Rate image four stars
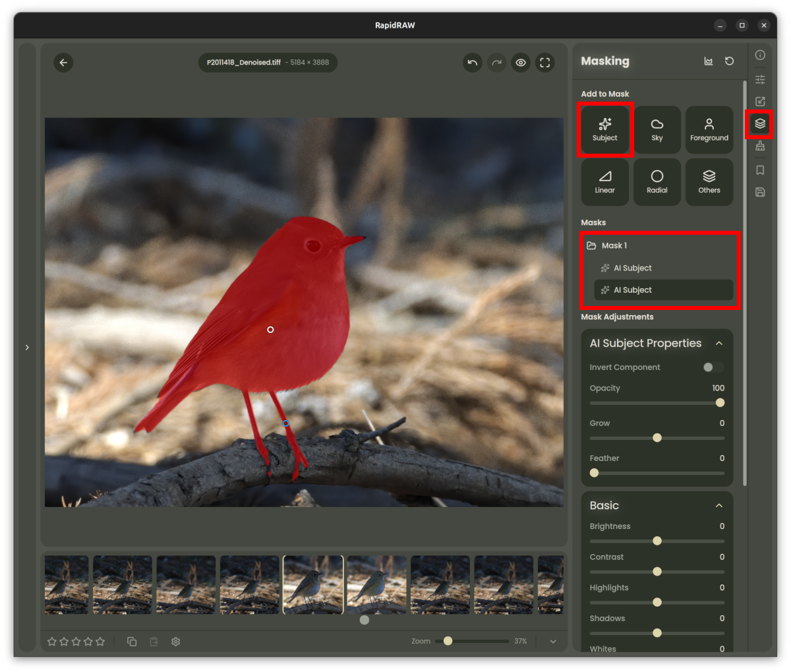Screen dimensions: 791x672 [88, 642]
